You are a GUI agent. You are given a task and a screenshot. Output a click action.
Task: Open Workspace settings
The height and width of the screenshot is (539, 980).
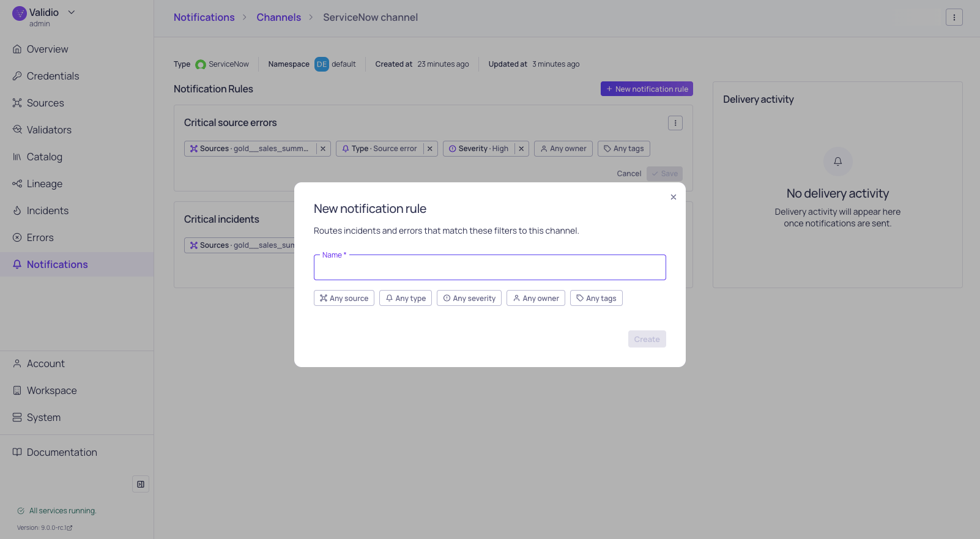pos(77,390)
